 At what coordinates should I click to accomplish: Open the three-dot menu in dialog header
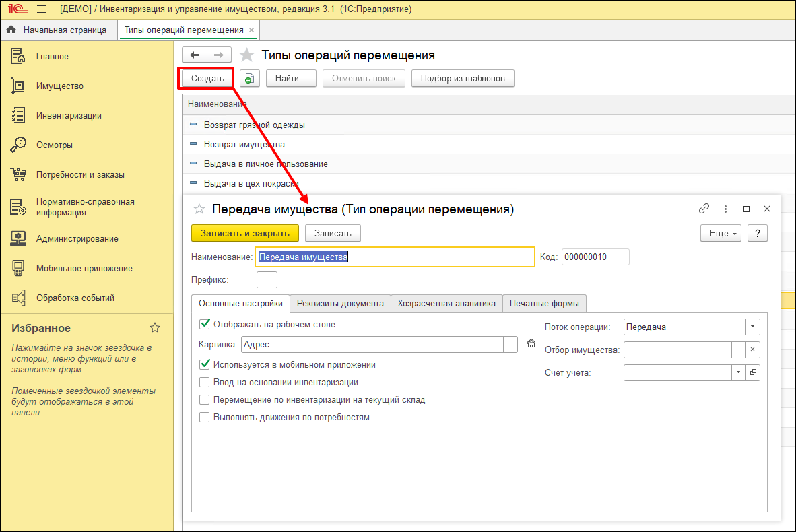pyautogui.click(x=725, y=209)
